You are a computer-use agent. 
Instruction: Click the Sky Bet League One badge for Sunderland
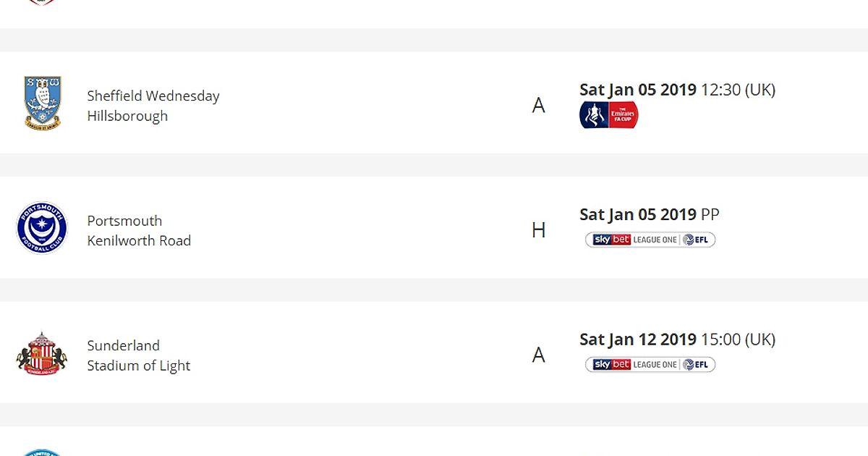point(650,364)
